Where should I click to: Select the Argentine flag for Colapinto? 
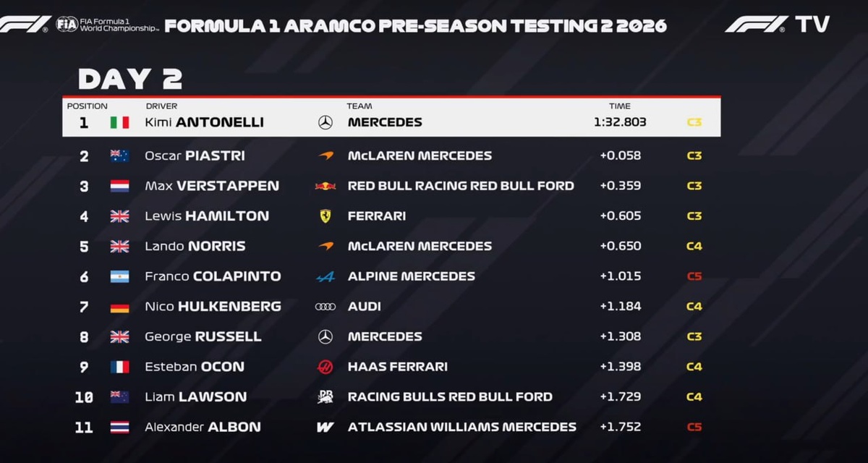tap(119, 276)
